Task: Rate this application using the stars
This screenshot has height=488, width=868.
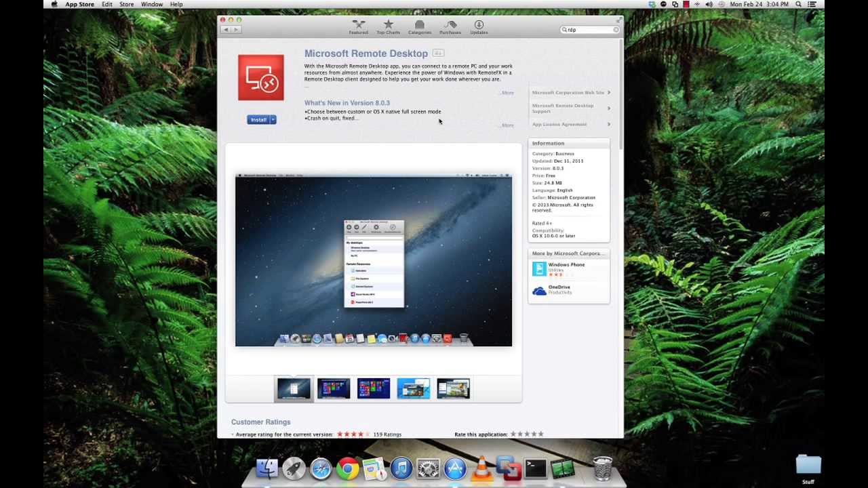Action: pos(526,434)
